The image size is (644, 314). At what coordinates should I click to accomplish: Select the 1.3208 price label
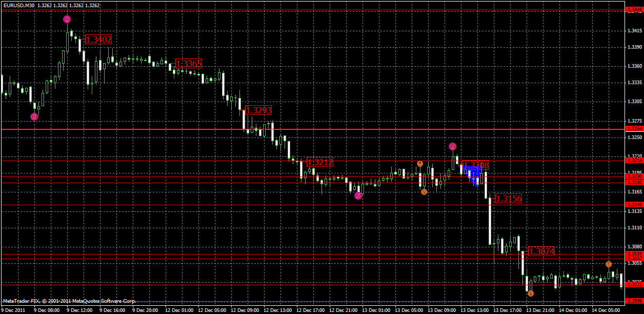coord(475,166)
